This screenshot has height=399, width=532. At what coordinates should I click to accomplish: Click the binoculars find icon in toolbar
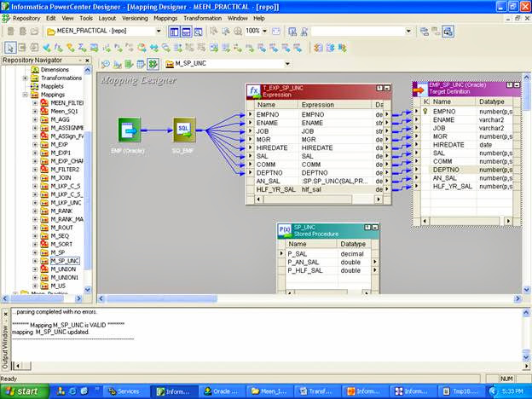[304, 32]
